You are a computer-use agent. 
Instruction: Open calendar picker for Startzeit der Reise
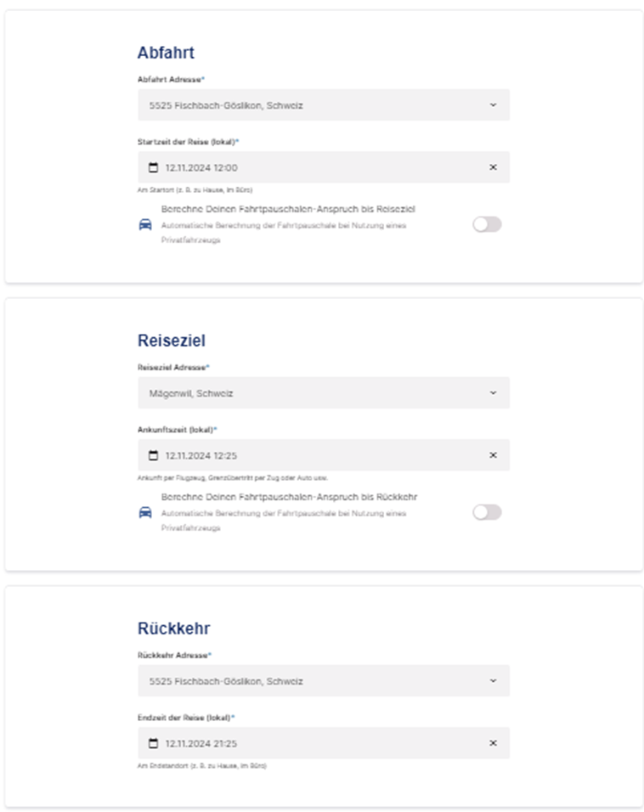click(x=154, y=167)
